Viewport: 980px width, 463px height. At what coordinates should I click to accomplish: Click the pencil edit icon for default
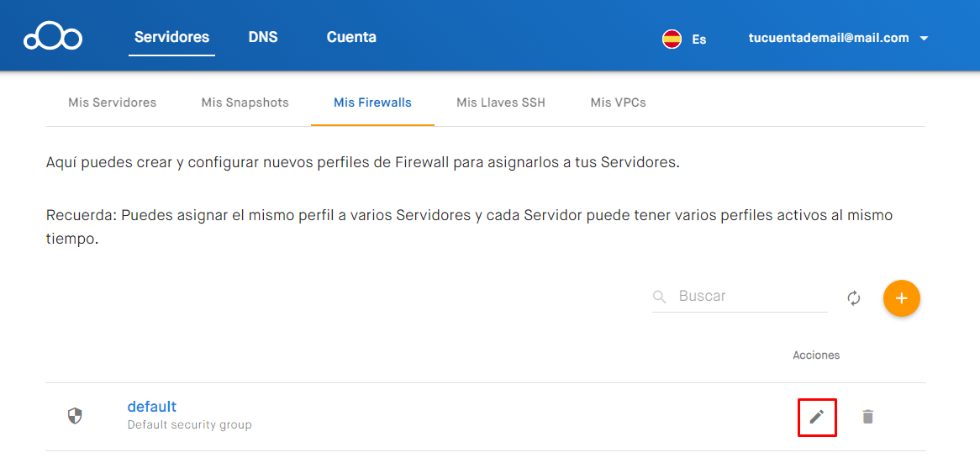817,417
